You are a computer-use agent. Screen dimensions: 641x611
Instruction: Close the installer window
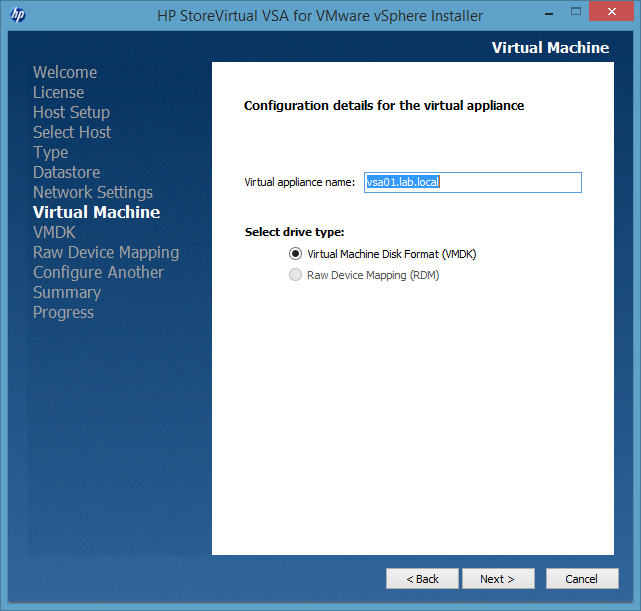tap(612, 11)
